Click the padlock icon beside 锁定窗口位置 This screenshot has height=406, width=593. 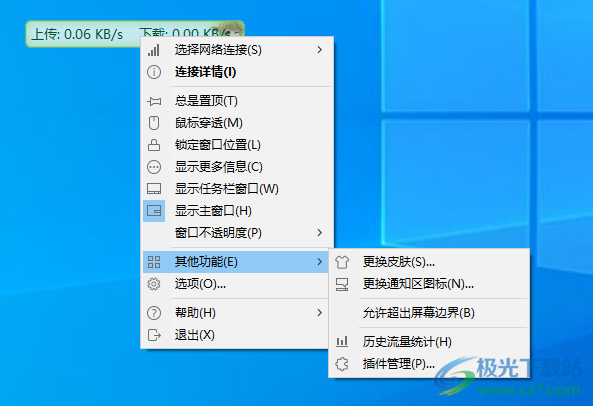tap(154, 145)
